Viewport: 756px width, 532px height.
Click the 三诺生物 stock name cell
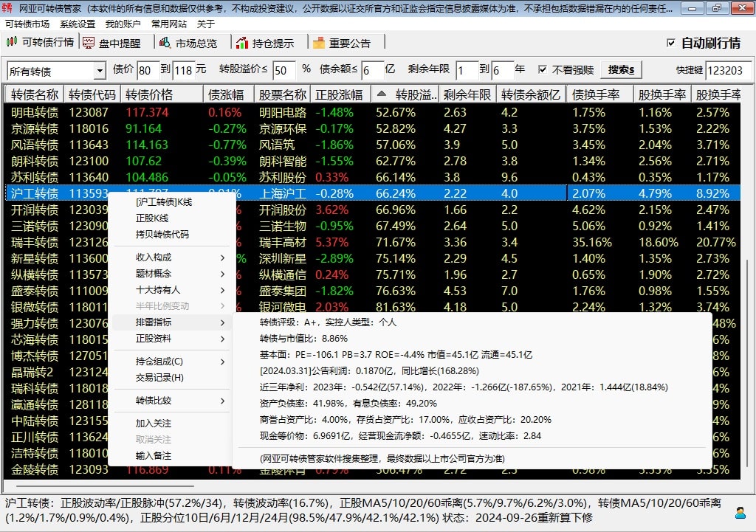(x=283, y=226)
